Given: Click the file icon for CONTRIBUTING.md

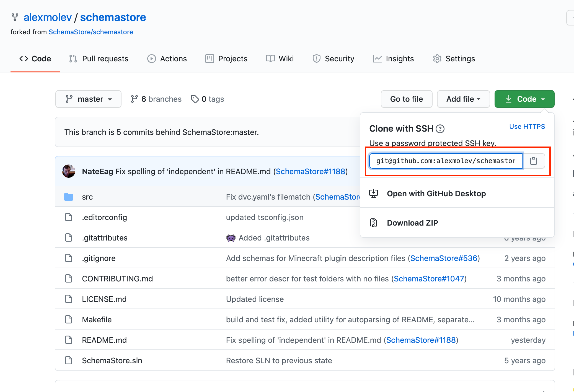Looking at the screenshot, I should coord(69,279).
